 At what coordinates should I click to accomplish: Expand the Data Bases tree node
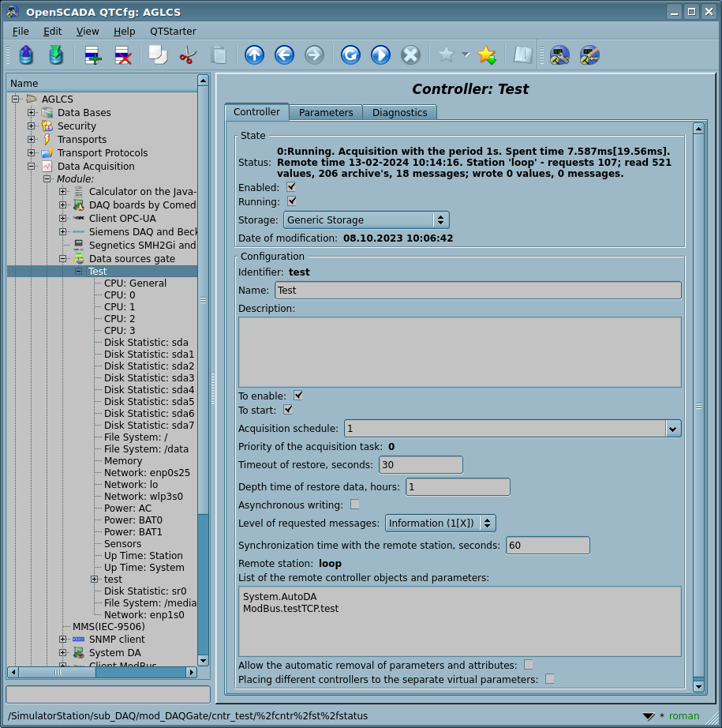coord(32,113)
